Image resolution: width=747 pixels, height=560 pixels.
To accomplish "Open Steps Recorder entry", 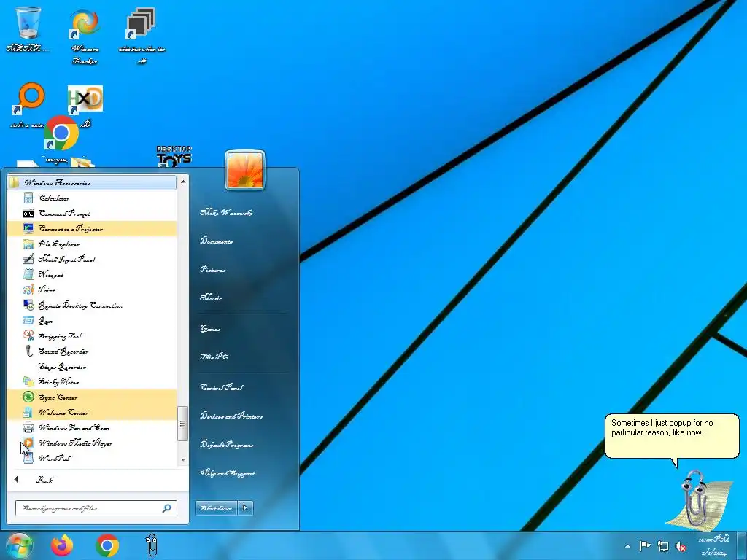I will point(92,366).
